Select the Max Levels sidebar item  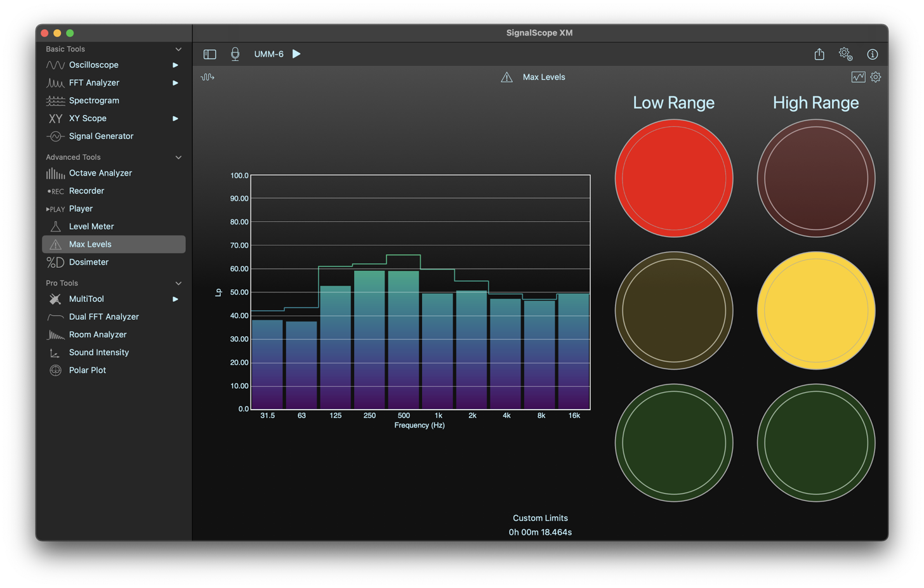(x=114, y=244)
